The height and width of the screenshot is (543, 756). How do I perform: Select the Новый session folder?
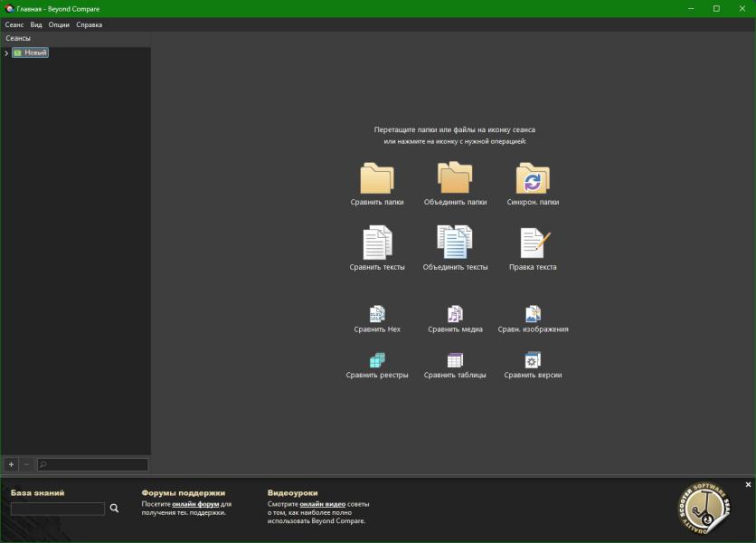point(30,52)
